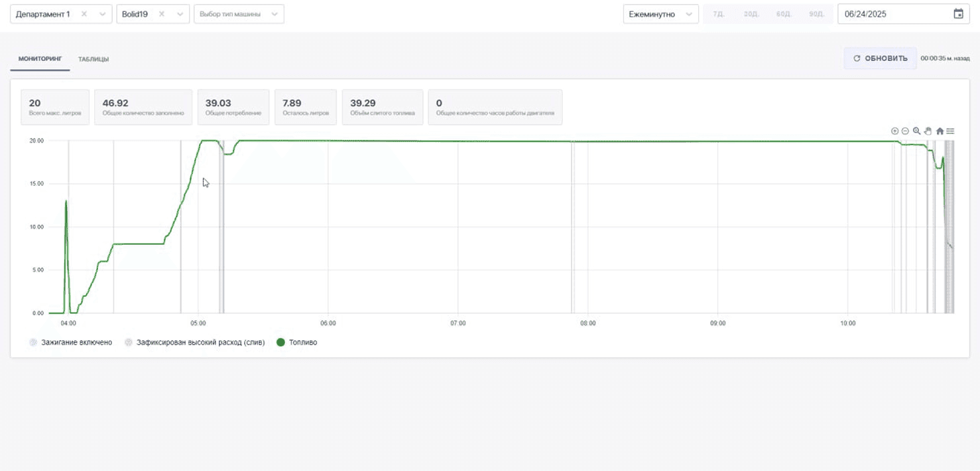Activate the selection zoom magnifier tool

916,131
